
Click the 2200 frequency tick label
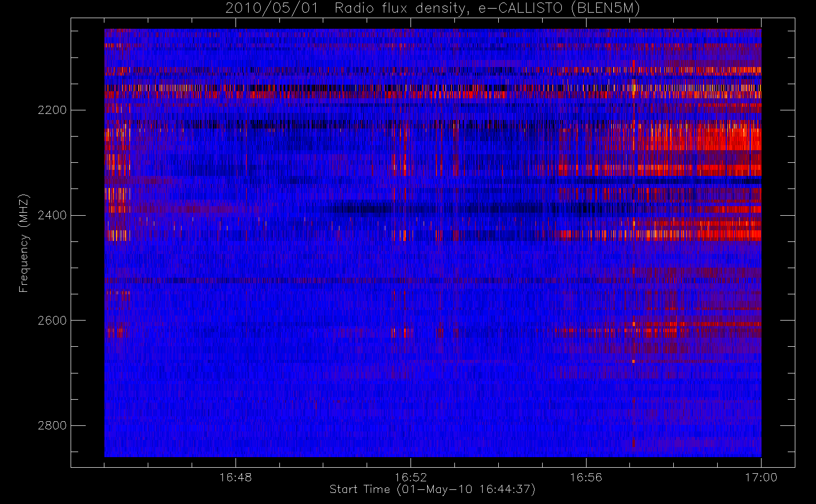tap(52, 110)
